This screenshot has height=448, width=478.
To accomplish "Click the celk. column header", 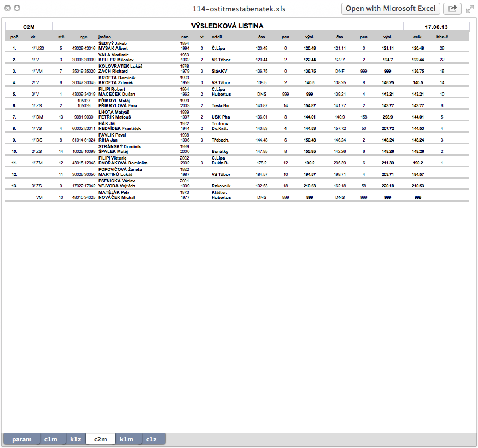I will click(418, 37).
